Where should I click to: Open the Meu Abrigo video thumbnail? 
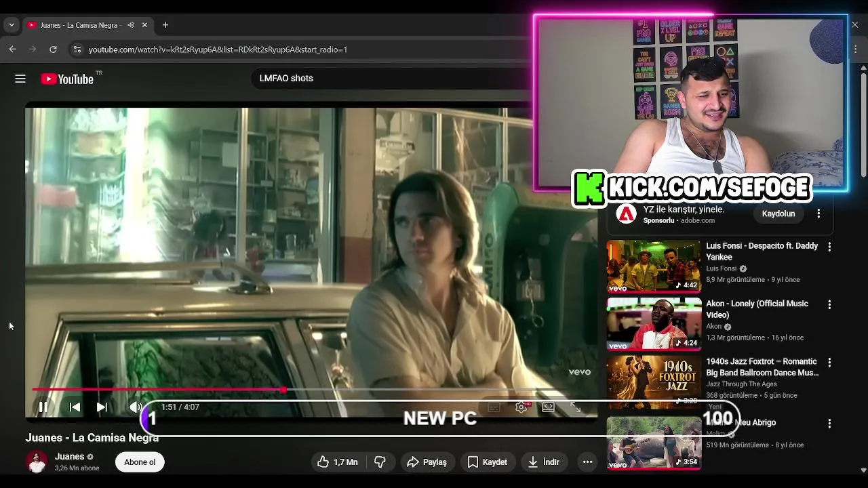point(654,443)
